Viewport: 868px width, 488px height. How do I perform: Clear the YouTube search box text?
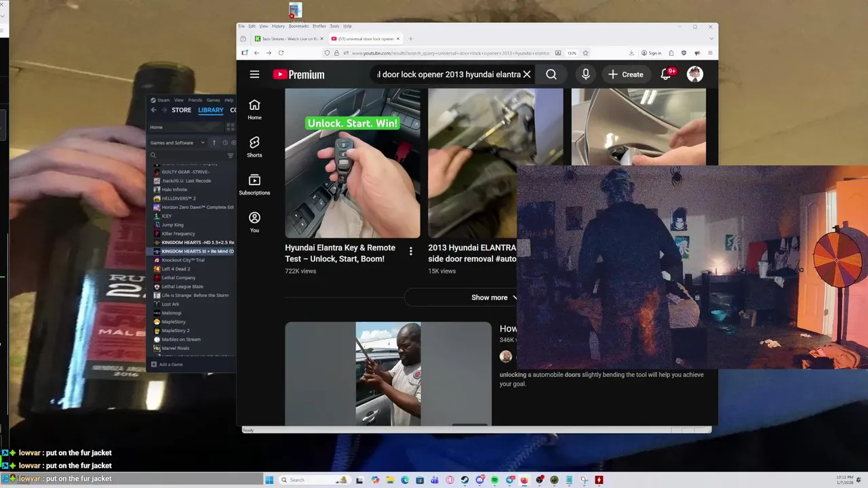point(527,75)
